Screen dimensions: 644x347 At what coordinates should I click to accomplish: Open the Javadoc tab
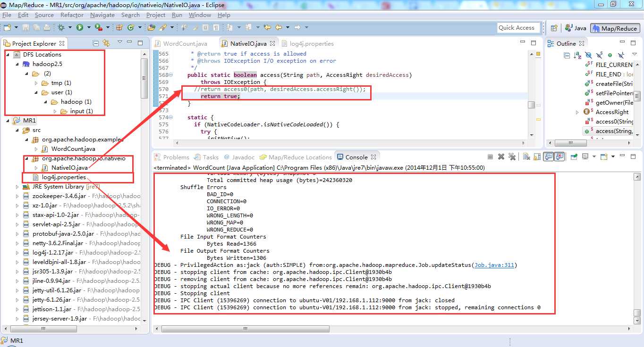point(239,157)
